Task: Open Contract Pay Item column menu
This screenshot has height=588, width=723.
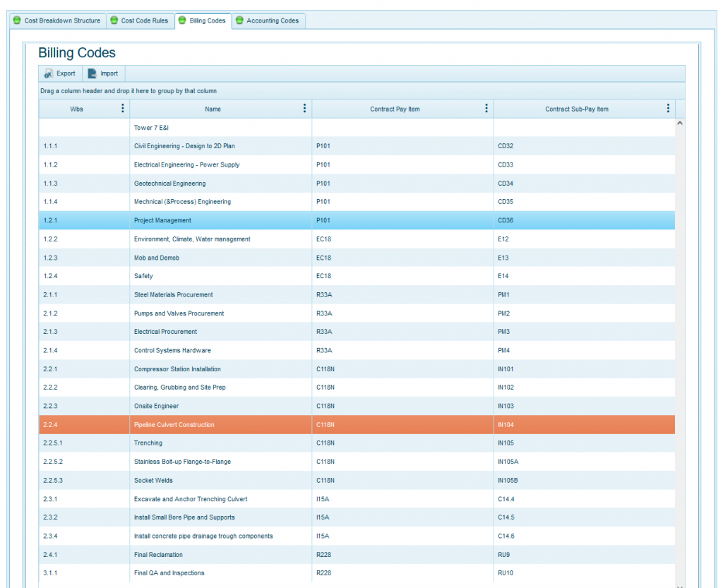Action: click(x=486, y=109)
